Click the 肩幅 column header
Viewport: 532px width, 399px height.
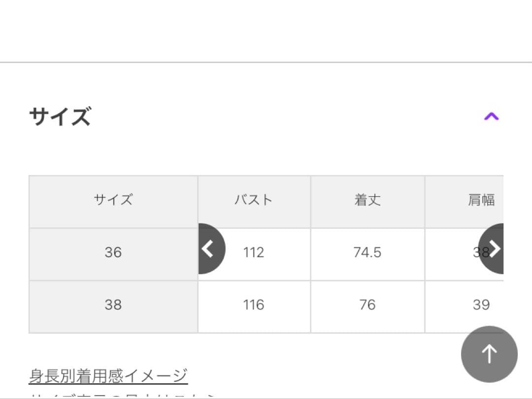(482, 200)
